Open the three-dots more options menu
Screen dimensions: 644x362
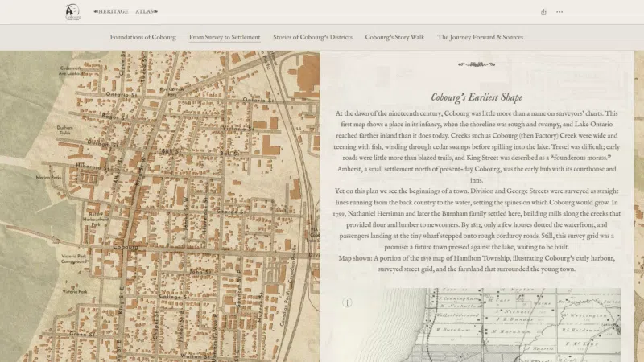point(559,12)
